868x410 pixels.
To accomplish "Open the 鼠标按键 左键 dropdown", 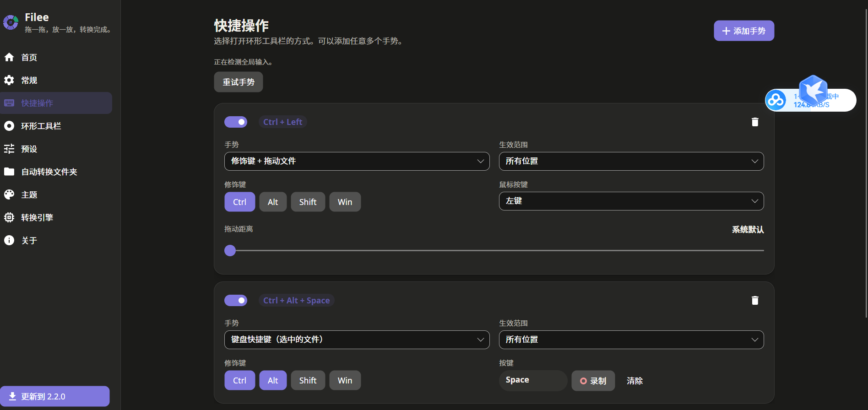I will [631, 201].
